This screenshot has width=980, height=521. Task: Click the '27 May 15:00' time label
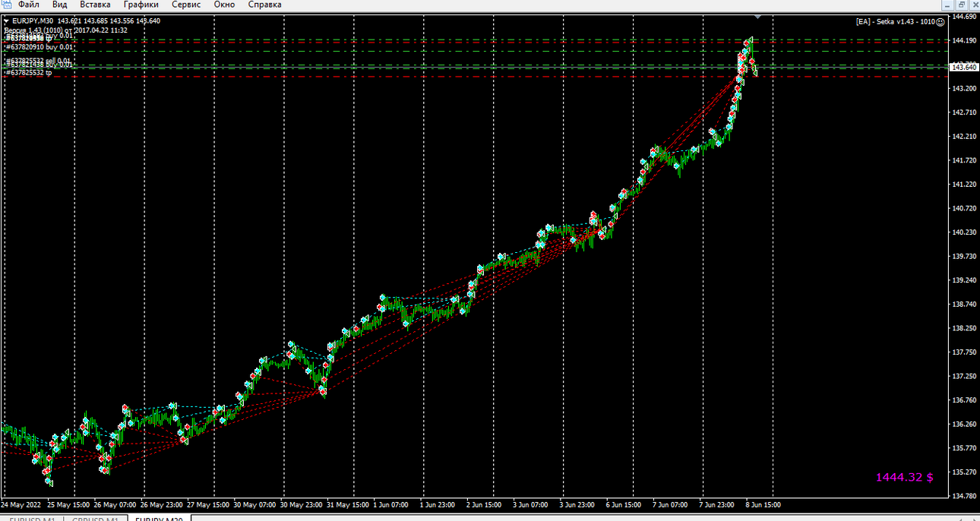[x=208, y=504]
